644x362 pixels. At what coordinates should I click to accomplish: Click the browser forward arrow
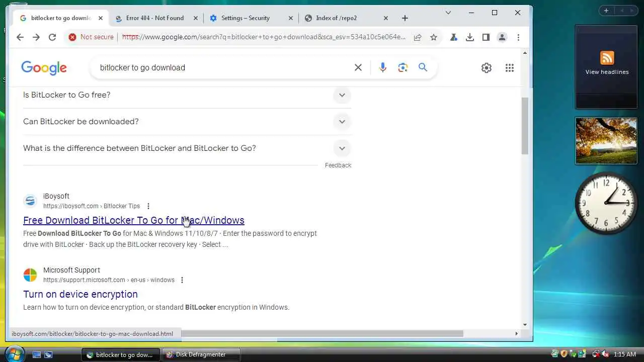[x=36, y=37]
